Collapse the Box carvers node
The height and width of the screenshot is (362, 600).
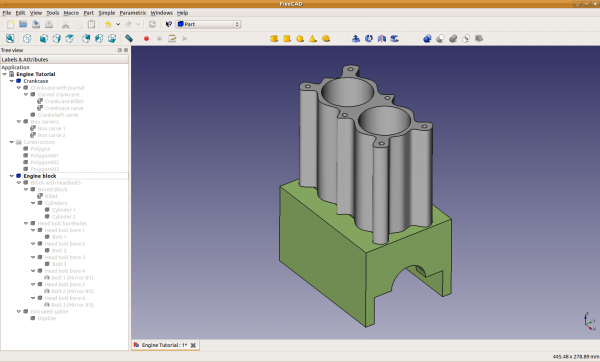19,121
